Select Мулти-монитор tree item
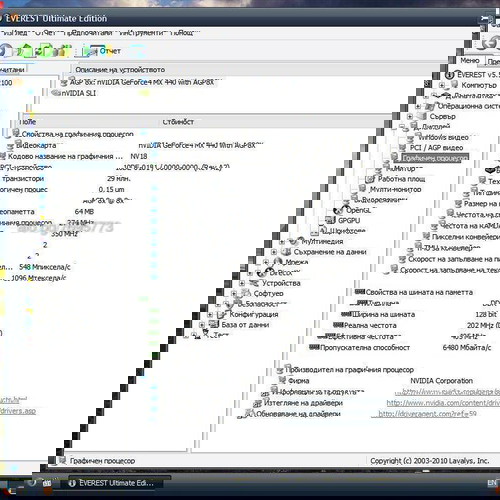 coord(395,189)
